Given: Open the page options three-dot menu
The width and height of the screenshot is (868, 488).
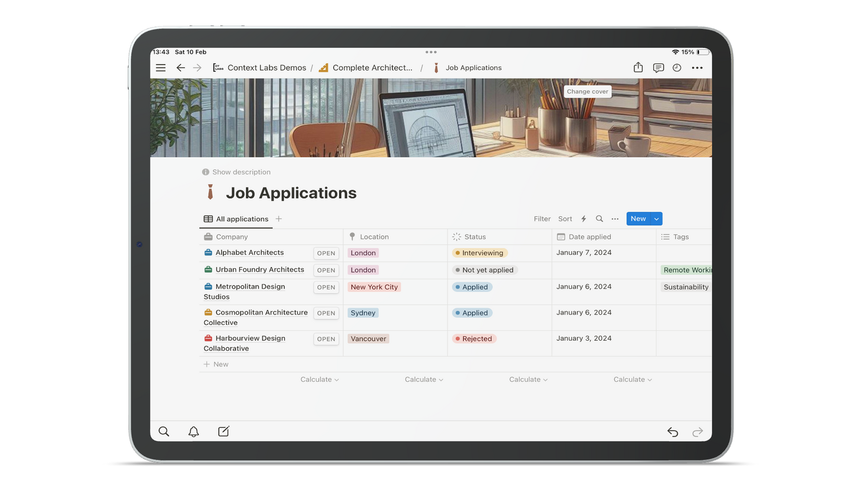Looking at the screenshot, I should pyautogui.click(x=697, y=68).
